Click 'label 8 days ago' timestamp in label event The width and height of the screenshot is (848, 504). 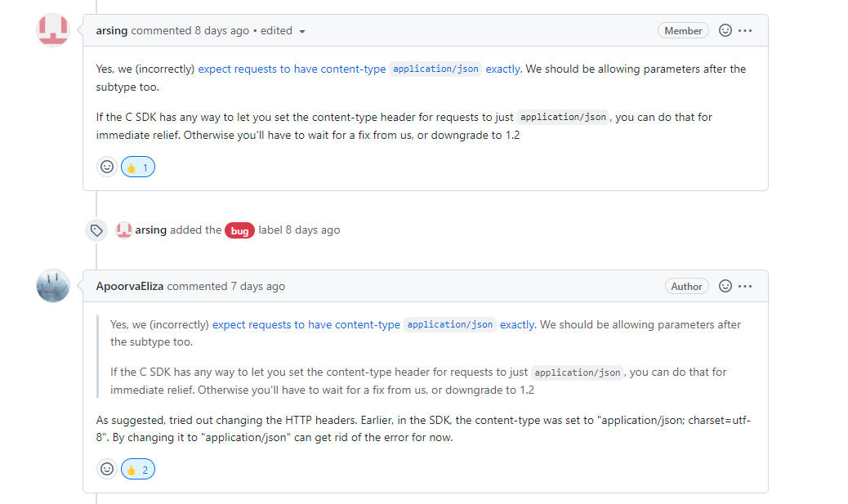coord(299,230)
